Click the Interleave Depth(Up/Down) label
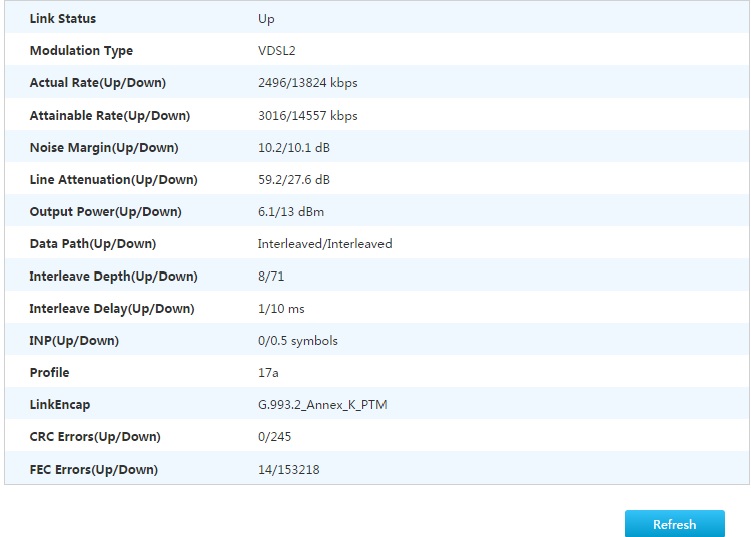This screenshot has height=537, width=751. [x=114, y=277]
